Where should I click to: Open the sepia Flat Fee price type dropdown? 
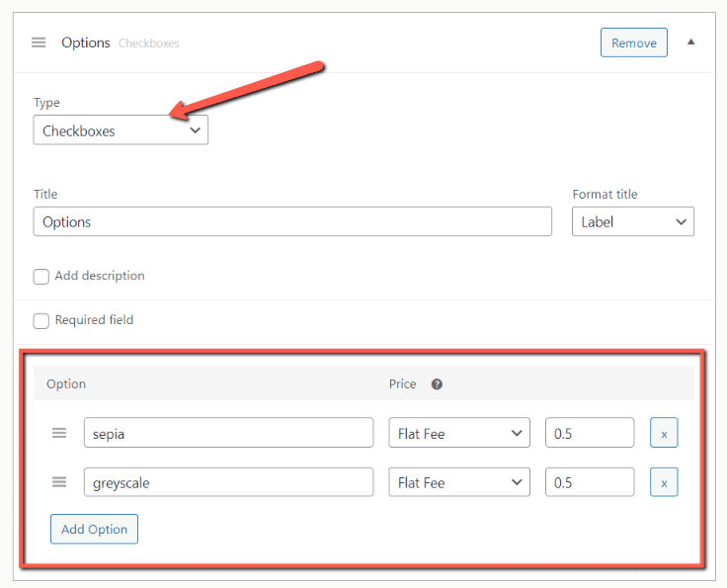[x=459, y=433]
